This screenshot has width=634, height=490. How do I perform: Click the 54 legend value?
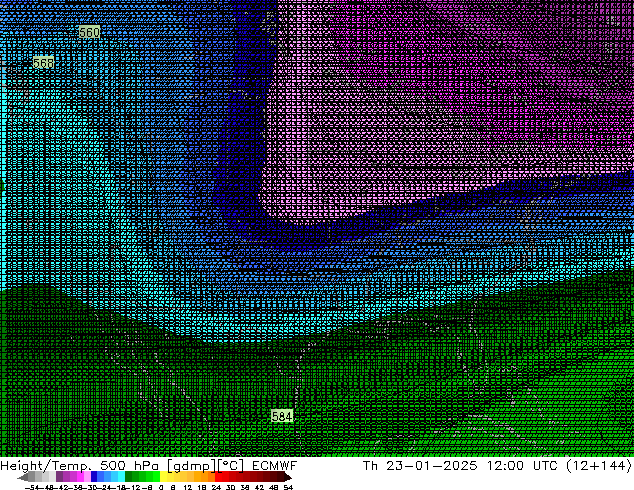pos(288,487)
